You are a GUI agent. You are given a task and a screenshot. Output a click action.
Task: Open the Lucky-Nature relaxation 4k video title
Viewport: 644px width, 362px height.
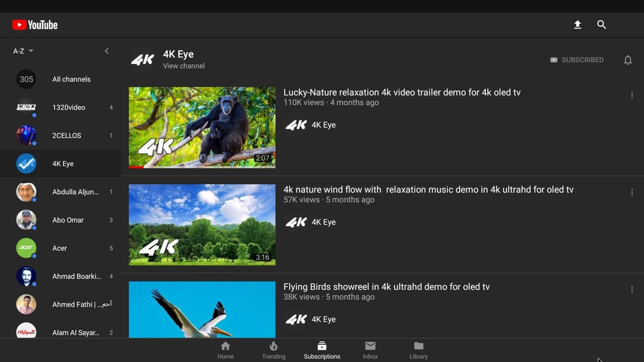coord(402,92)
